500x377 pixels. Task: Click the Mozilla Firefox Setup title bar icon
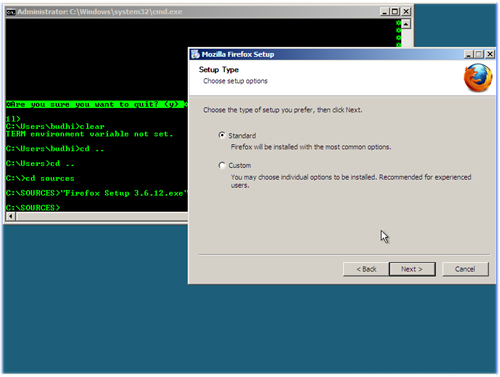[x=195, y=54]
